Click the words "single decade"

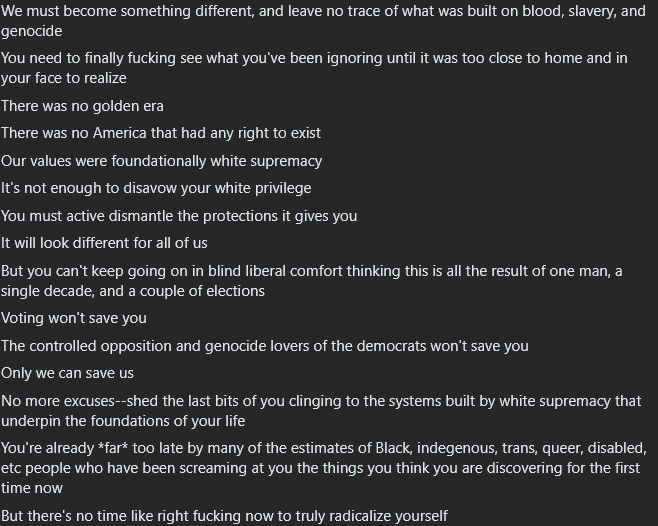coord(43,291)
